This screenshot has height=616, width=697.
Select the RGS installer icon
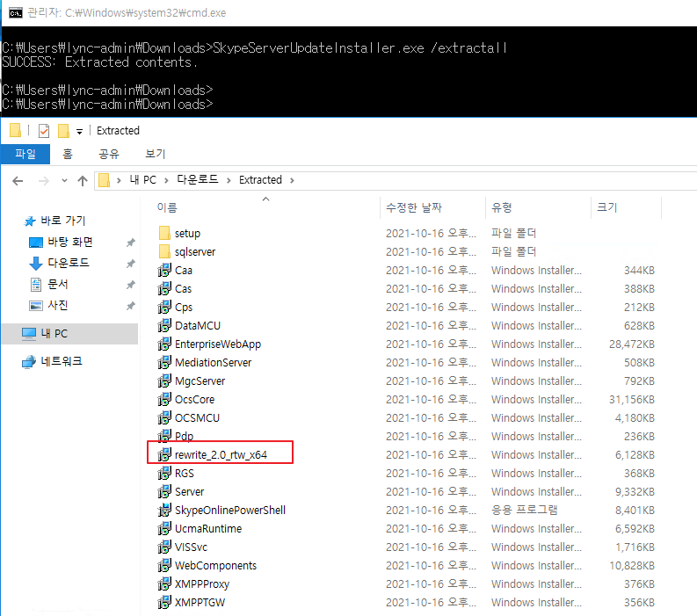tap(164, 473)
